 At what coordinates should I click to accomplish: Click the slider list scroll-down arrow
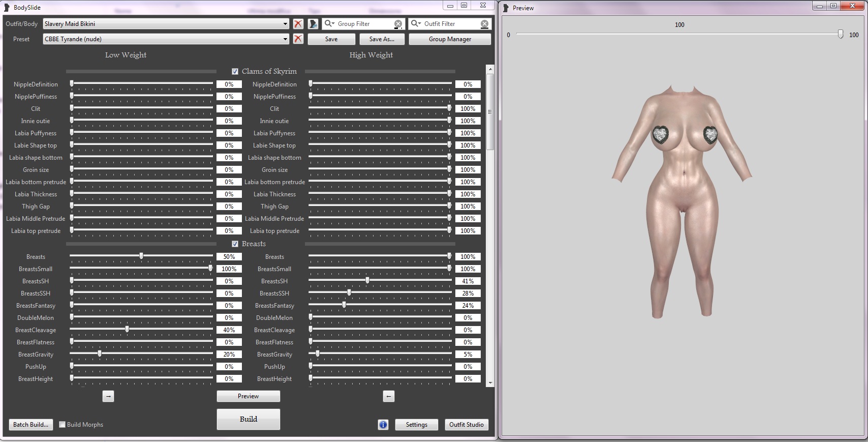point(490,383)
